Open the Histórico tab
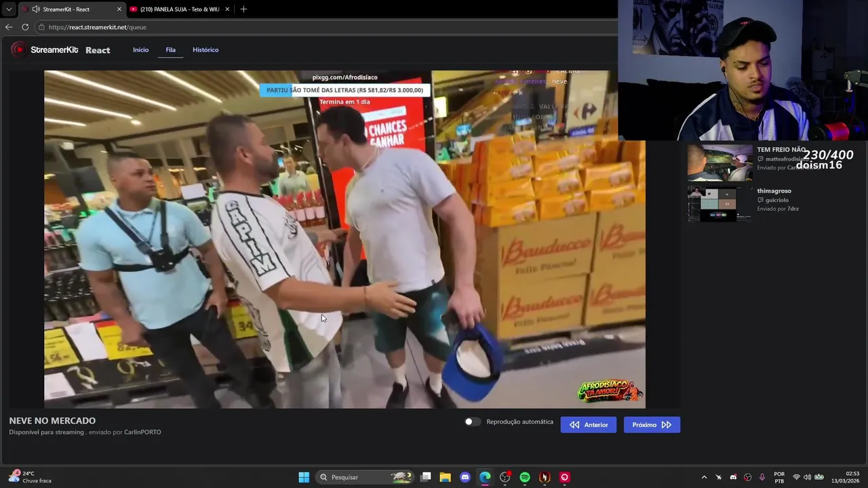868x488 pixels. 205,50
